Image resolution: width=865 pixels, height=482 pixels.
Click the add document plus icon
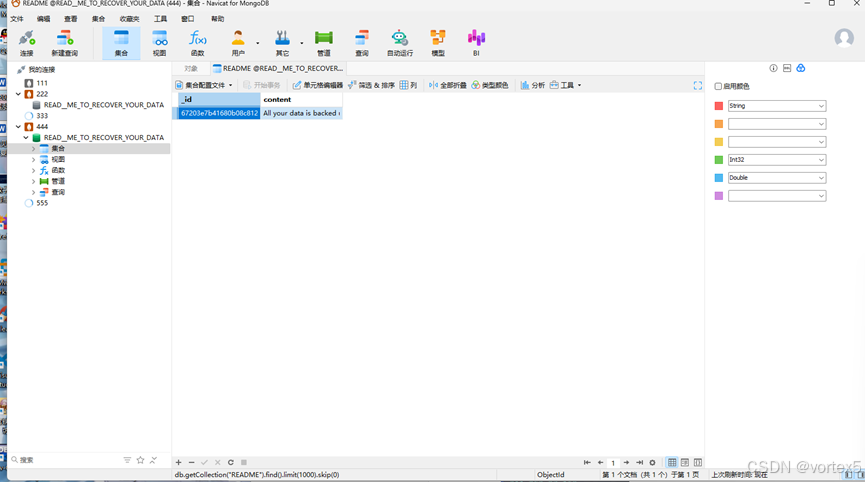[x=178, y=462]
